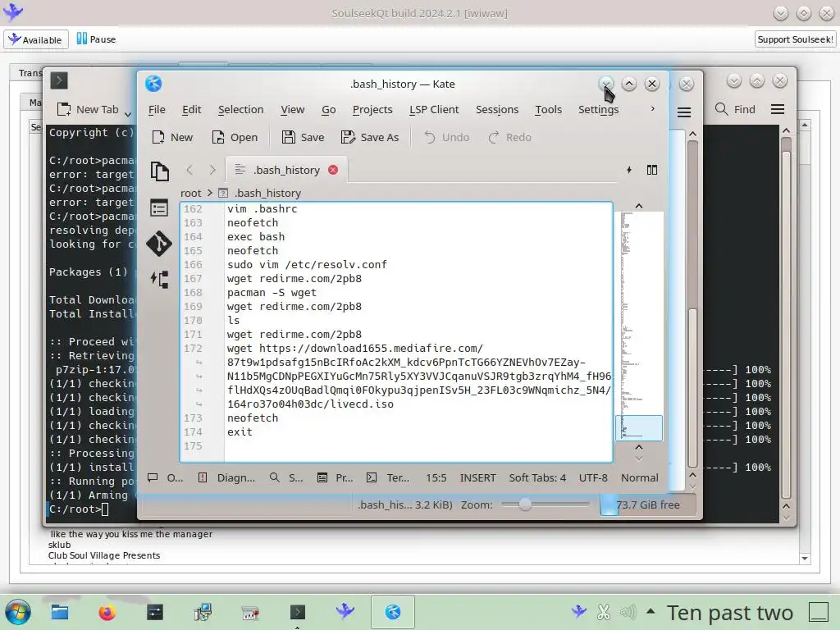Viewport: 840px width, 630px height.
Task: Open the Settings menu in Kate
Action: 598,109
